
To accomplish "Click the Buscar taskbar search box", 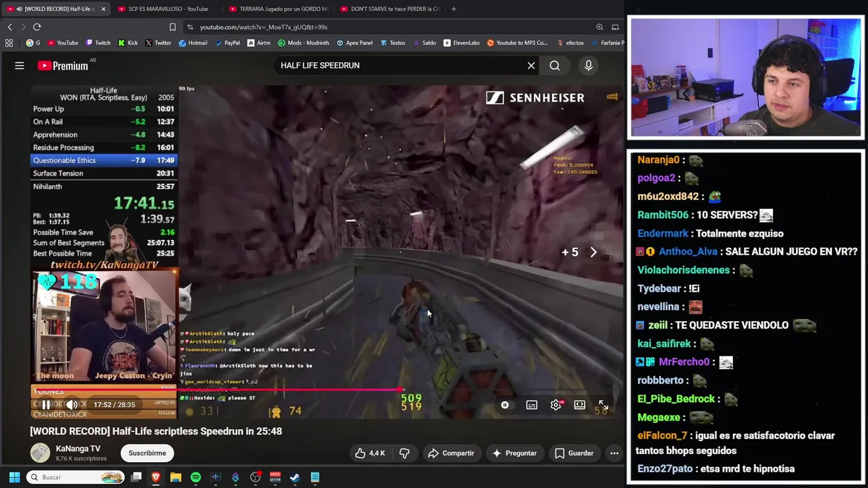I will (x=76, y=477).
